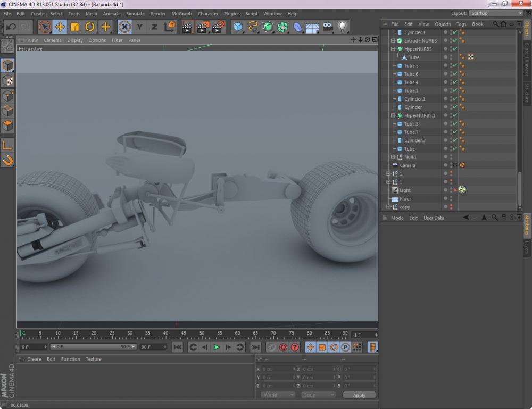Select the Move tool in the top toolbar

[60, 27]
